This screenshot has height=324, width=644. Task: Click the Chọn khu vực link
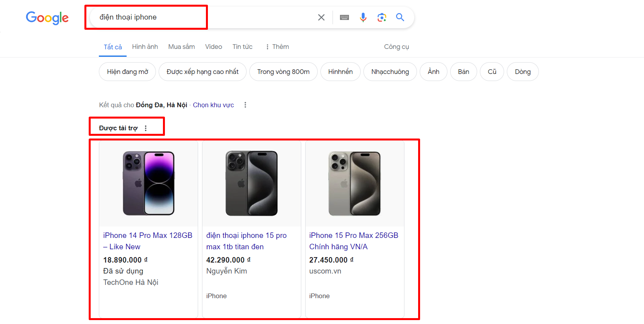click(213, 105)
